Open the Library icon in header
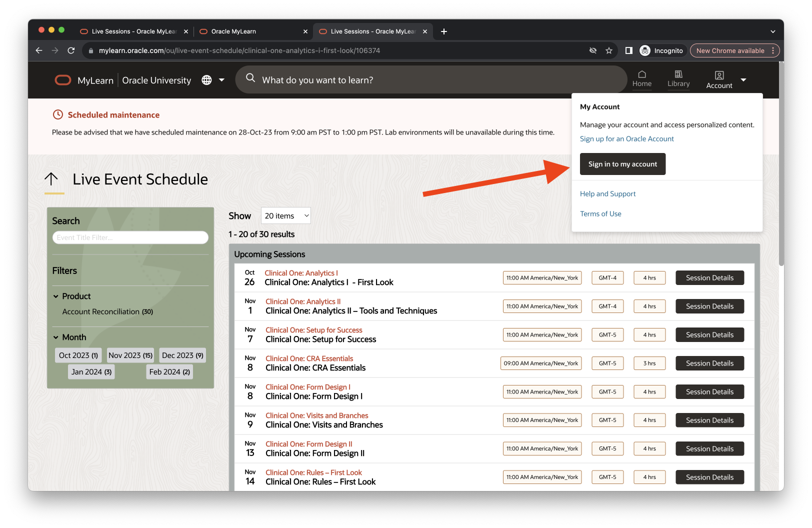The height and width of the screenshot is (528, 812). [x=678, y=74]
